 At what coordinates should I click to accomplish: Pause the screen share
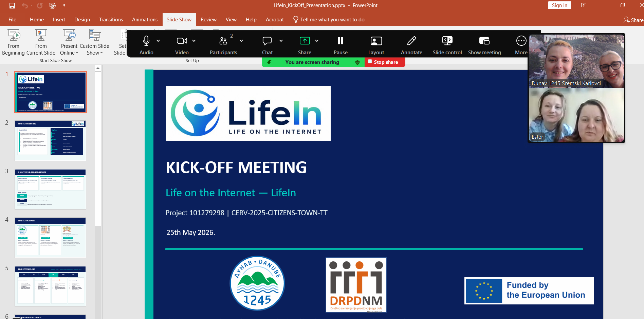(341, 45)
